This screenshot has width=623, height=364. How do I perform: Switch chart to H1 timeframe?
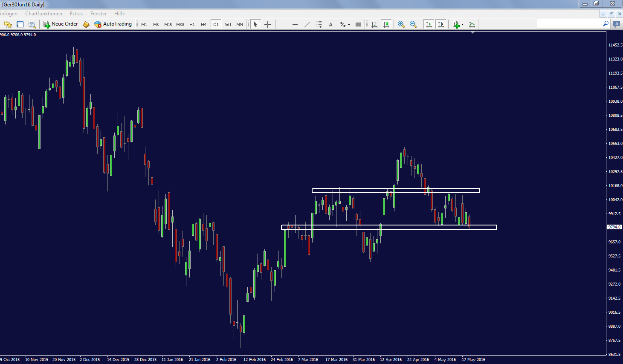(192, 24)
